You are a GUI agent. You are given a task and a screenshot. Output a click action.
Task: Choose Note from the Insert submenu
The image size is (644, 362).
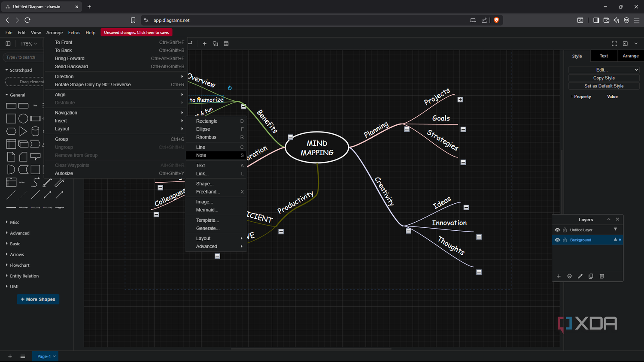click(x=216, y=155)
